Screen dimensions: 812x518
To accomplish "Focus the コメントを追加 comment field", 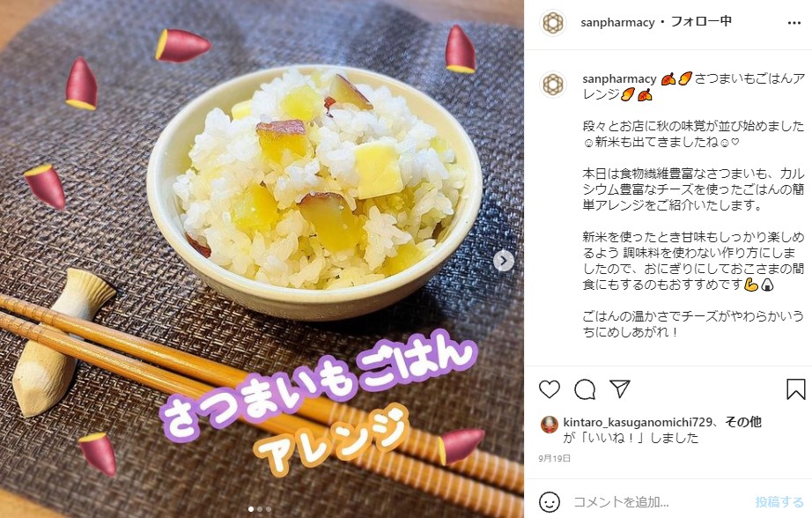I will coord(658,501).
